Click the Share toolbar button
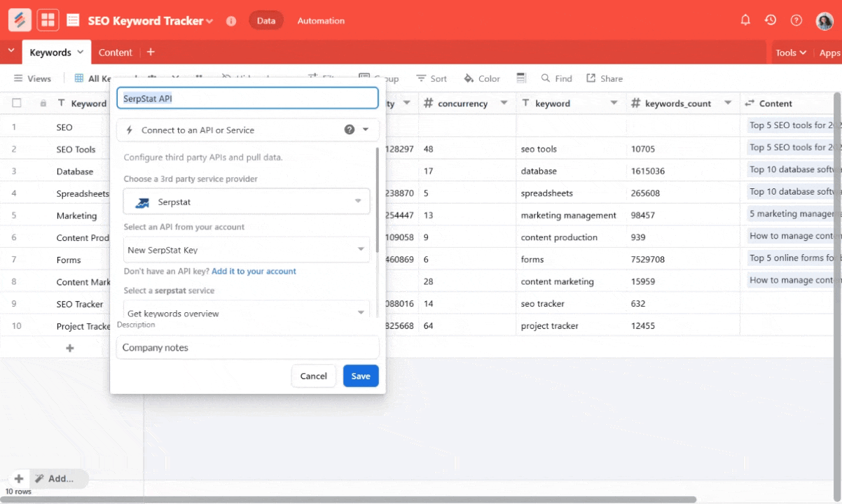Screen dimensions: 842x504 604,78
